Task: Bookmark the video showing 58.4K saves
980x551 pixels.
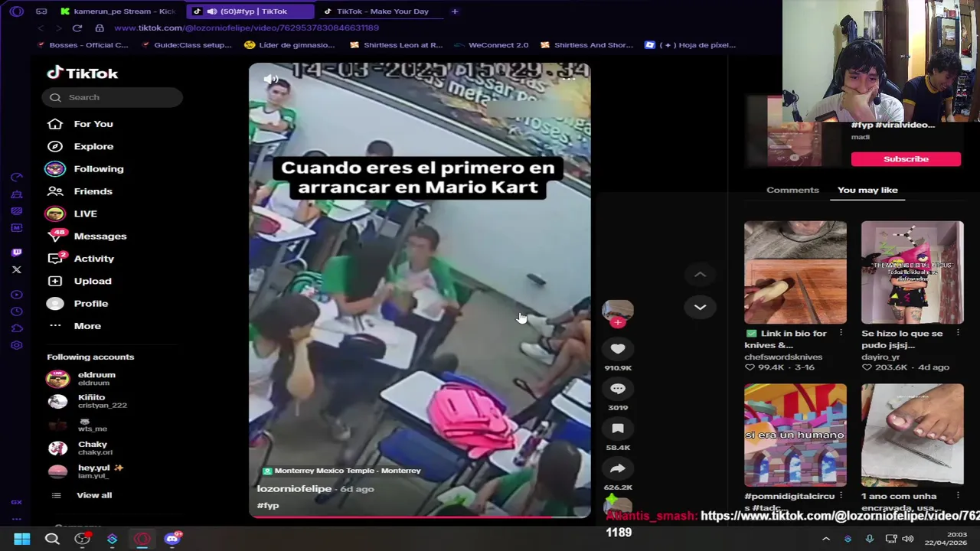Action: coord(618,429)
